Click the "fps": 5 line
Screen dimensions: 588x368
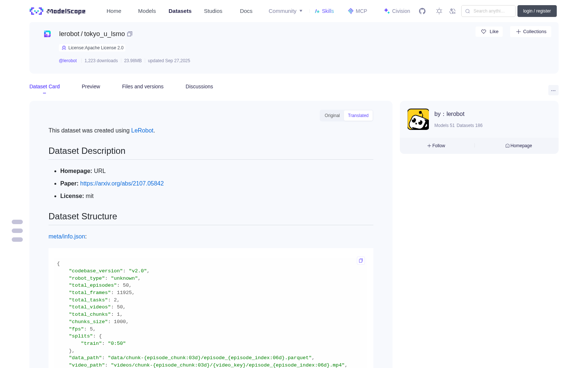coord(82,329)
